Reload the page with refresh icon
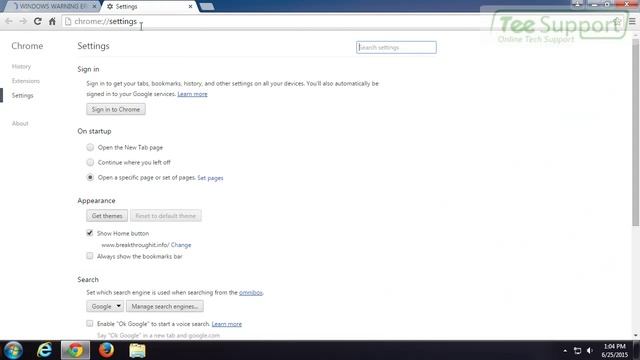The height and width of the screenshot is (360, 640). pyautogui.click(x=38, y=21)
